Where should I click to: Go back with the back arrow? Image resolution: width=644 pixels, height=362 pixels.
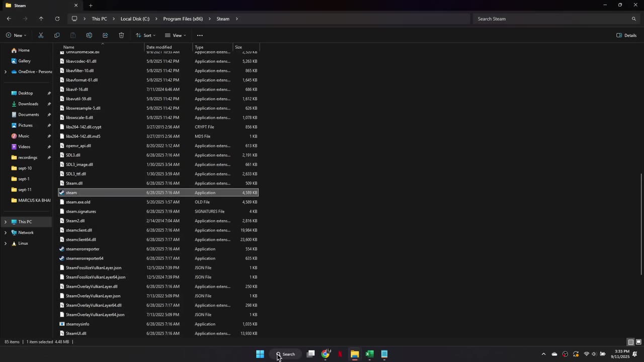click(x=9, y=19)
